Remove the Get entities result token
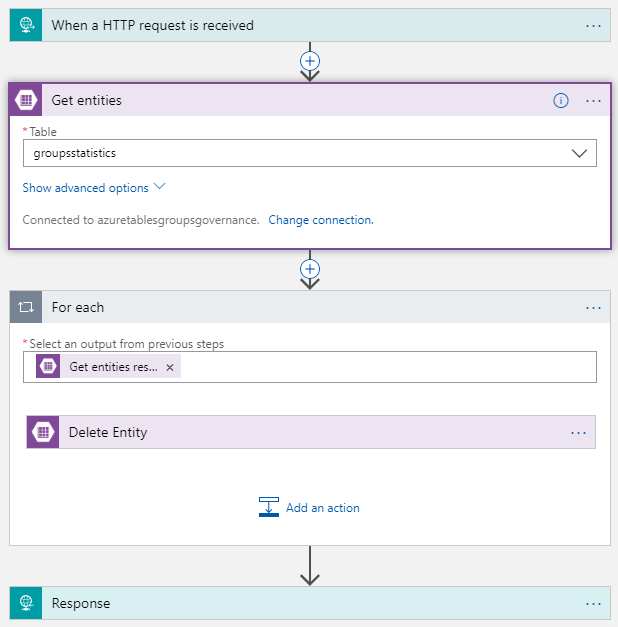618x627 pixels. [x=170, y=367]
